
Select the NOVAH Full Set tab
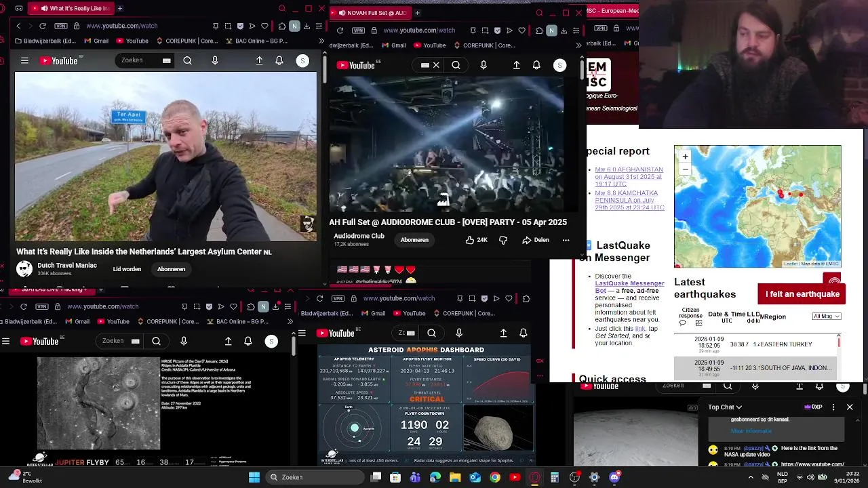point(372,12)
